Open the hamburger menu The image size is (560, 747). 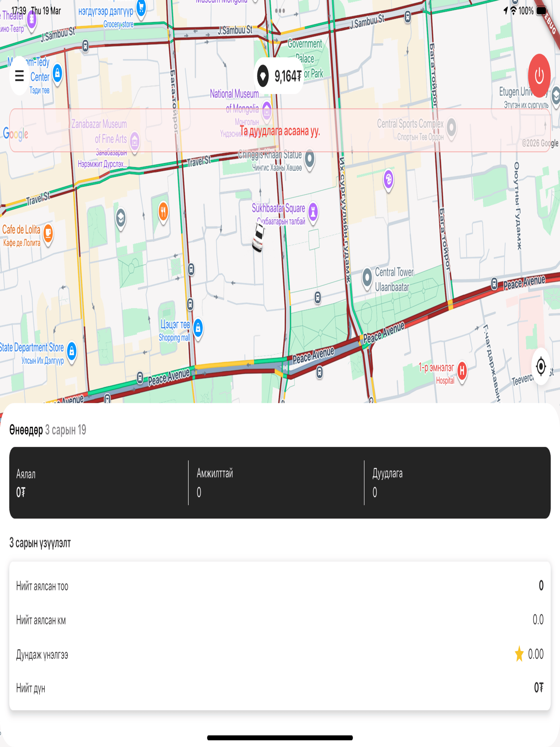(x=19, y=75)
